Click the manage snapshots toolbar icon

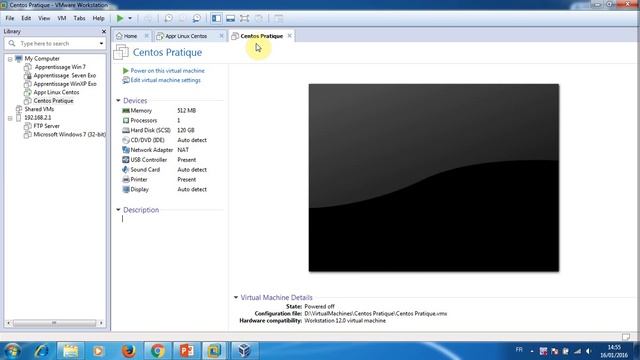(197, 18)
